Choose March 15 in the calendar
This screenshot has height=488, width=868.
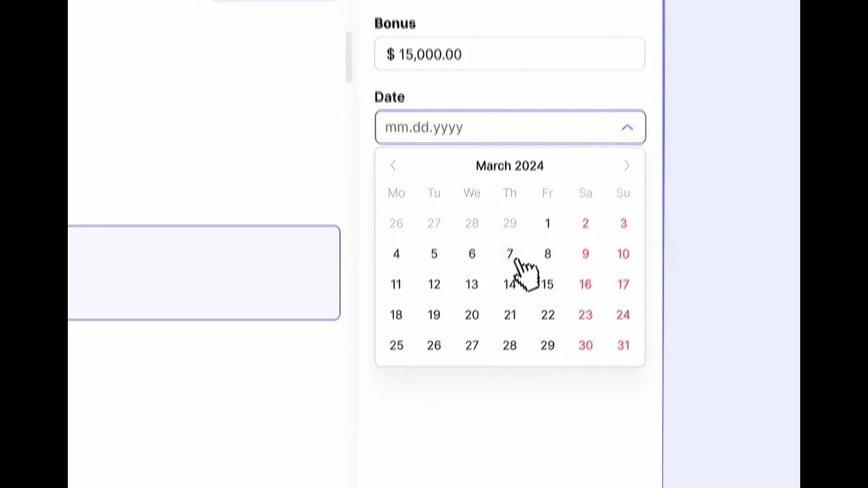tap(547, 284)
